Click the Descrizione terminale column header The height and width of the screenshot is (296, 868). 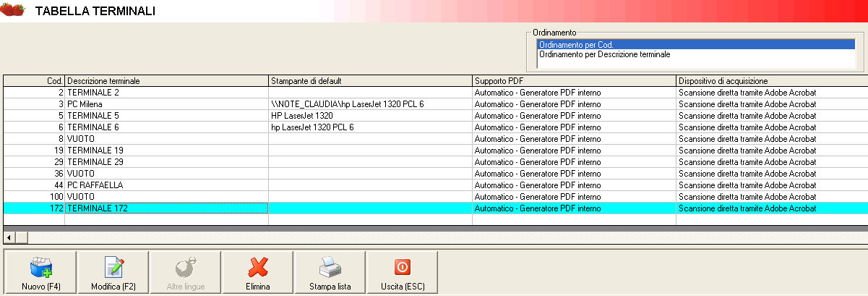(x=167, y=81)
